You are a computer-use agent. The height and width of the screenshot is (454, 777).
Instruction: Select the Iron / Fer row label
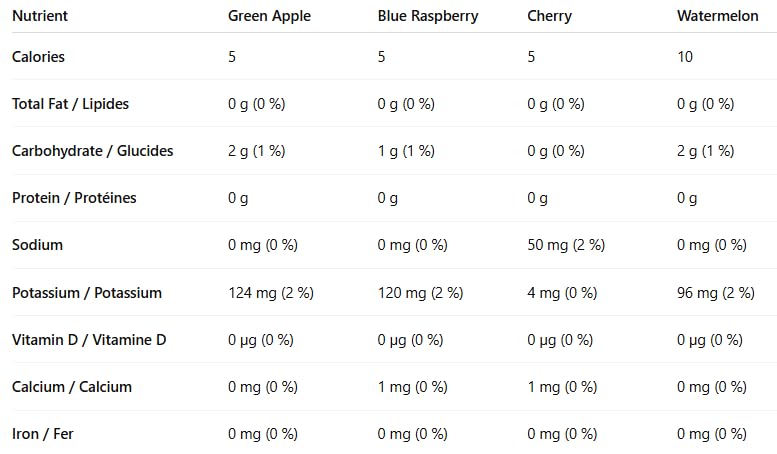(44, 434)
